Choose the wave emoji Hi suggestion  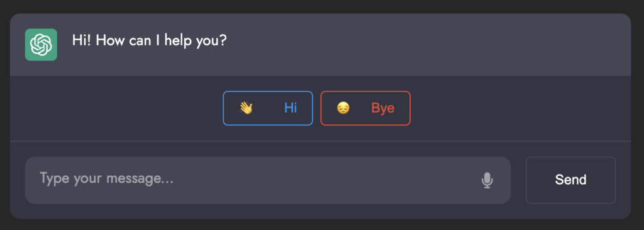(268, 108)
